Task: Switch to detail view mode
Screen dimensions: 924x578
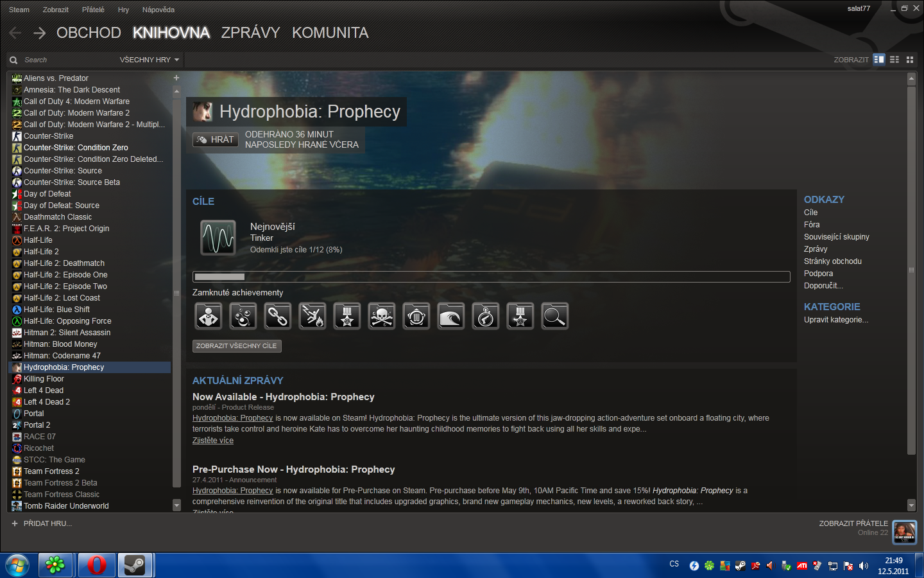Action: [879, 60]
